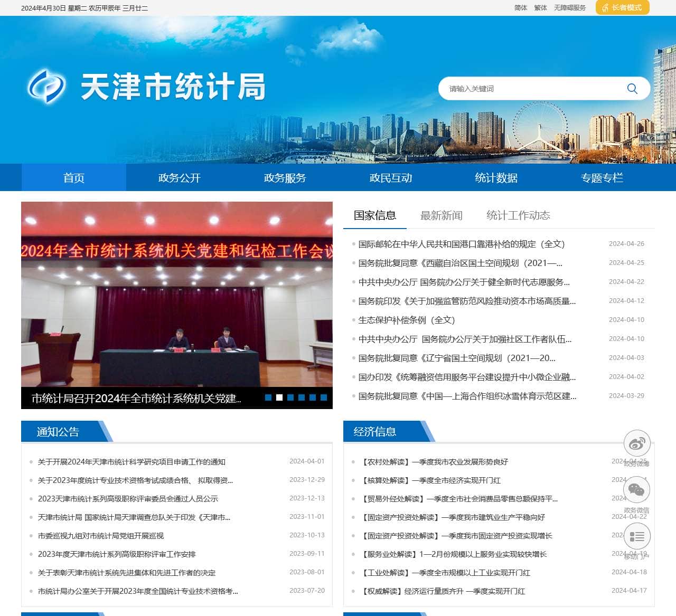Viewport: 676px width, 616px height.
Task: Switch site to 繁体 traditional Chinese
Action: (x=540, y=8)
